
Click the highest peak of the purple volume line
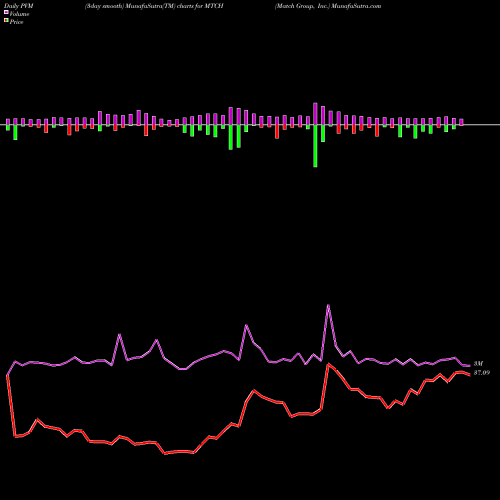[328, 305]
